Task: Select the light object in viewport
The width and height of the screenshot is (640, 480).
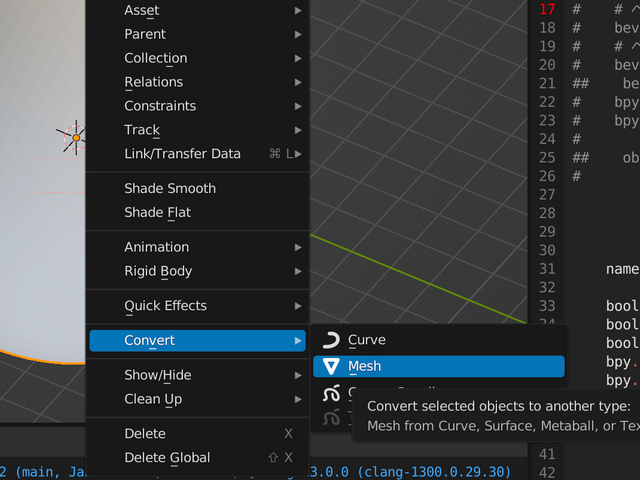Action: click(75, 137)
